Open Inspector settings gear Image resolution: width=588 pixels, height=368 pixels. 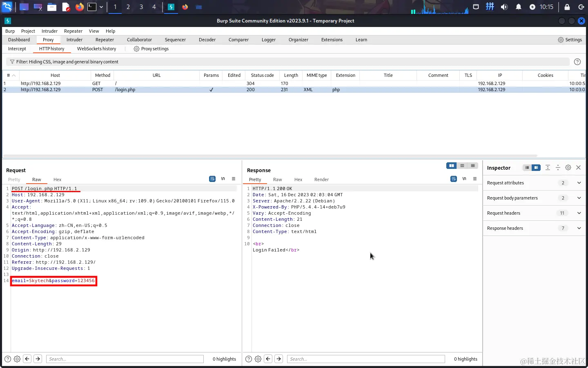click(x=568, y=168)
